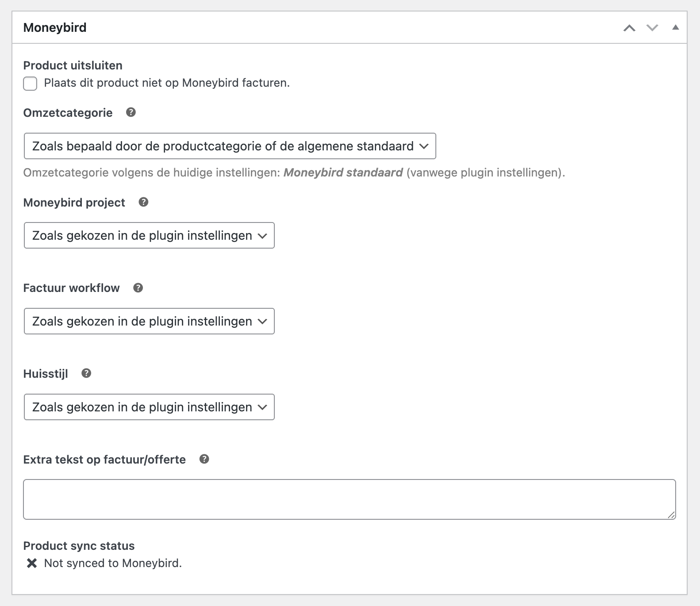This screenshot has height=606, width=700.
Task: Open help for Extra tekst op factuur/offerte
Action: [x=204, y=459]
